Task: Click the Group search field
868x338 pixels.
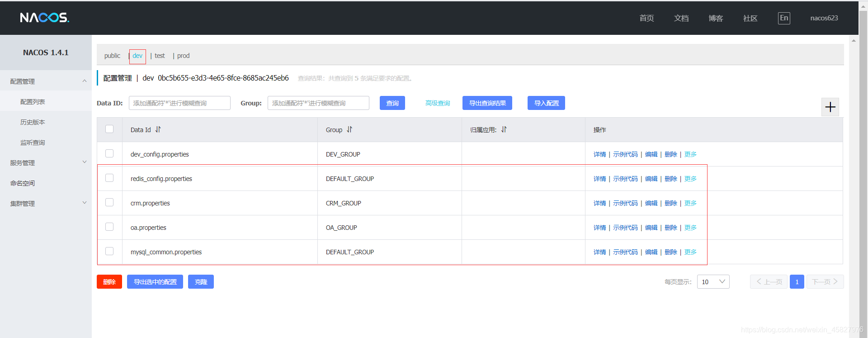Action: pos(318,103)
